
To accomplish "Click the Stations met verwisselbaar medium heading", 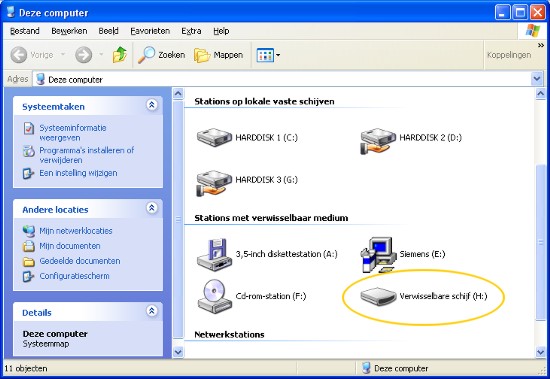I will [271, 218].
